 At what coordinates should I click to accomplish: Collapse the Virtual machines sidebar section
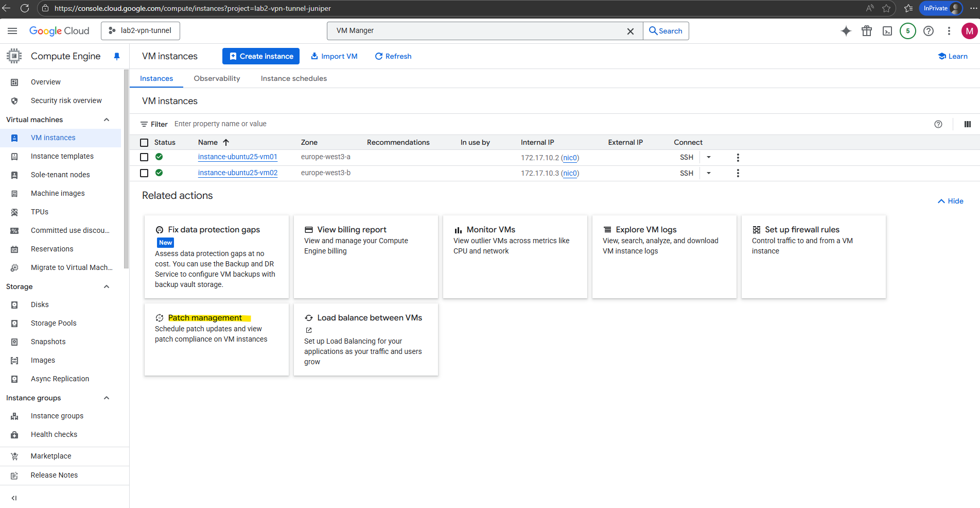point(107,120)
